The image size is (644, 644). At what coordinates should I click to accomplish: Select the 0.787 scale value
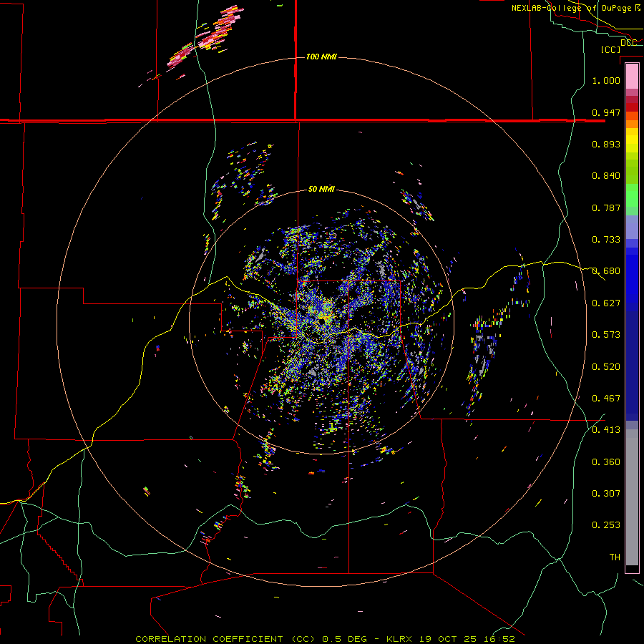(x=606, y=208)
